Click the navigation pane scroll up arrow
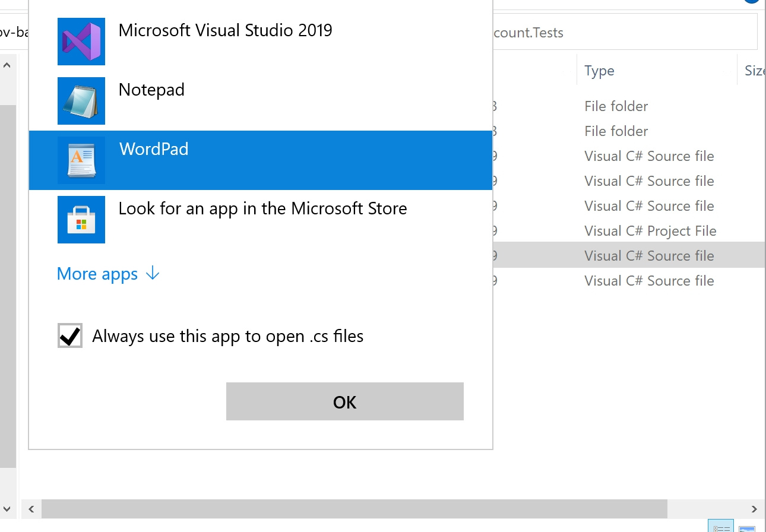 click(x=7, y=65)
